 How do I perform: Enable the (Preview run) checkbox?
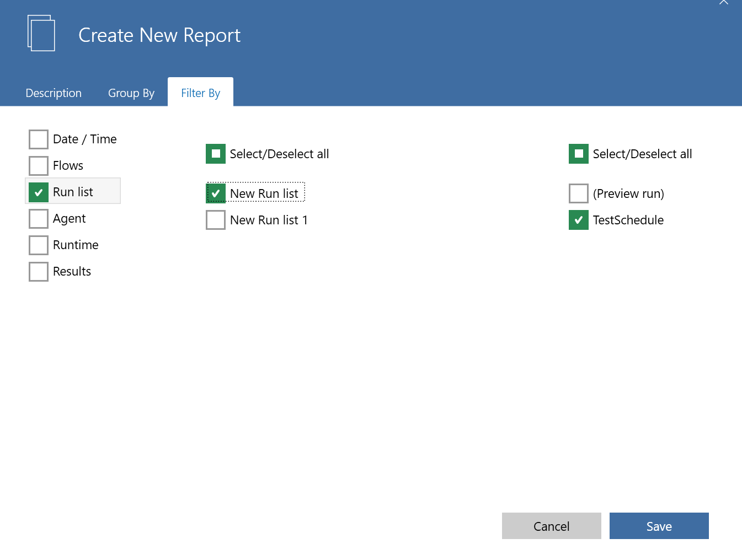click(x=578, y=193)
